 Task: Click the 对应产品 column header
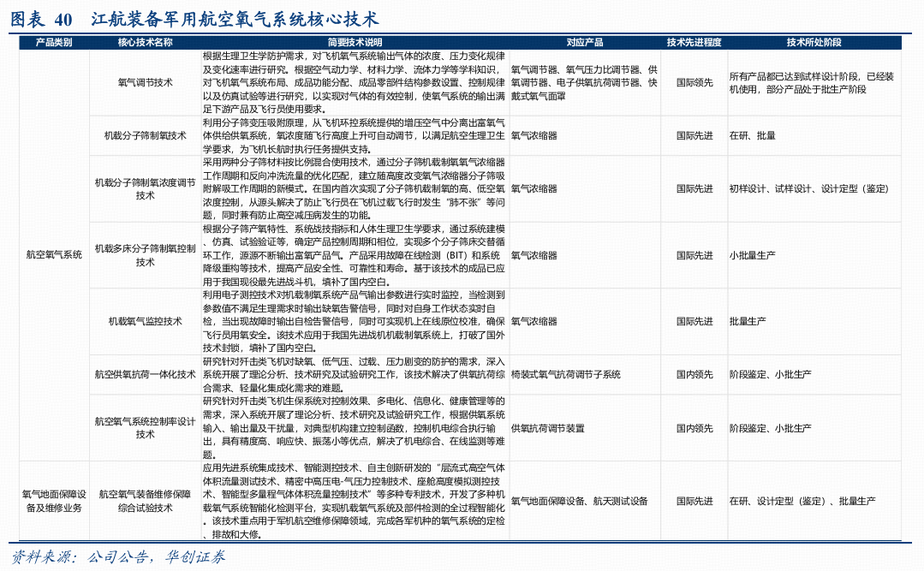(x=585, y=43)
